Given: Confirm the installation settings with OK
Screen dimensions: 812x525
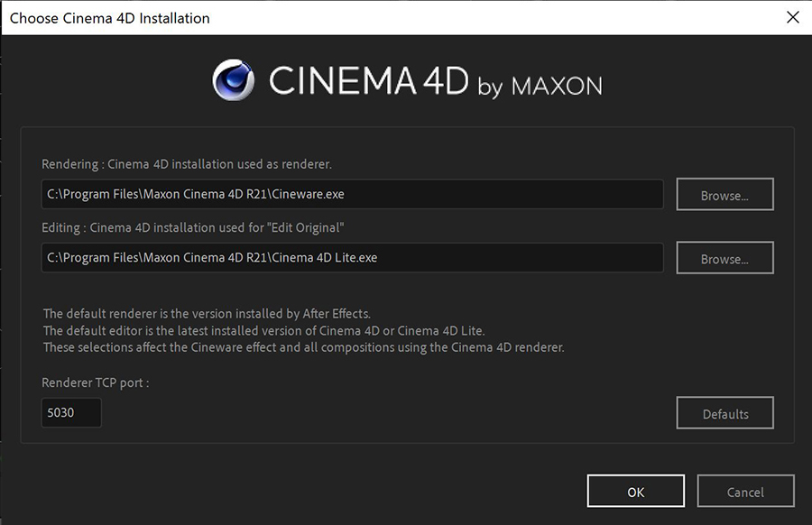Looking at the screenshot, I should (635, 491).
